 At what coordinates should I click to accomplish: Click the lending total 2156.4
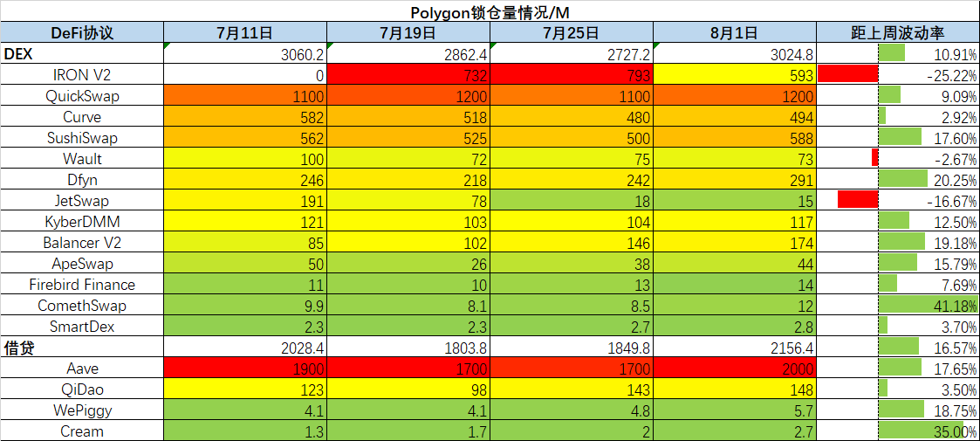(x=735, y=348)
